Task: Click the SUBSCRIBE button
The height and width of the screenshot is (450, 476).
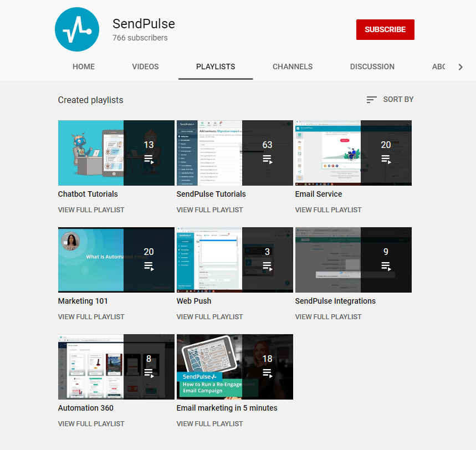Action: tap(385, 29)
